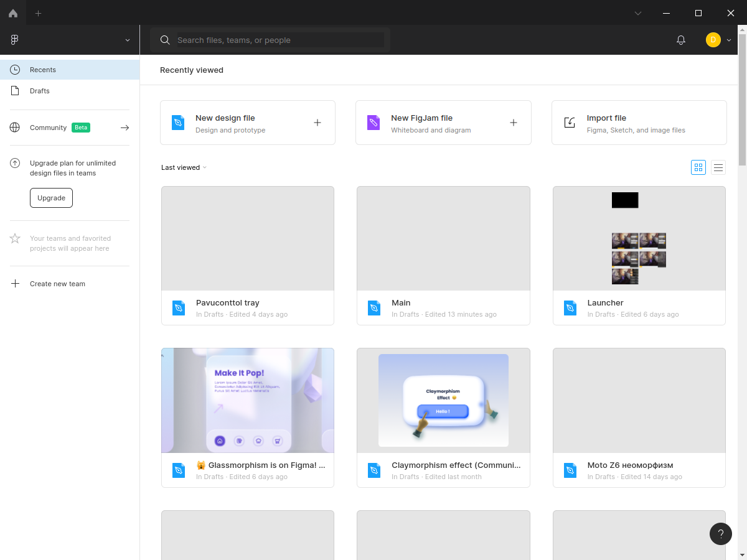Switch to list view layout
747x560 pixels.
coord(718,167)
